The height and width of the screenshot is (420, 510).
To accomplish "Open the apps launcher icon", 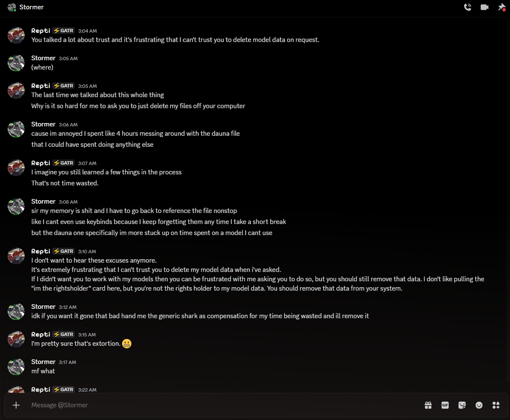I will tap(496, 405).
